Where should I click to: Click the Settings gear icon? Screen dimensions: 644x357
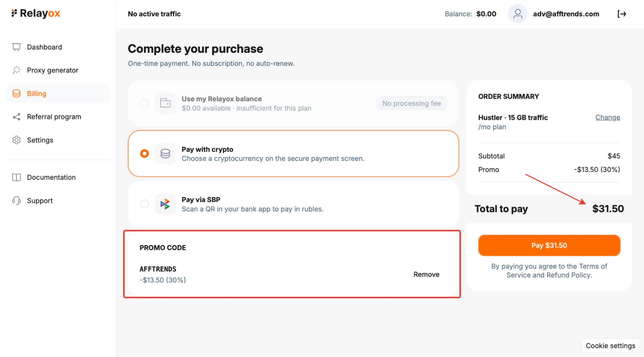[16, 140]
